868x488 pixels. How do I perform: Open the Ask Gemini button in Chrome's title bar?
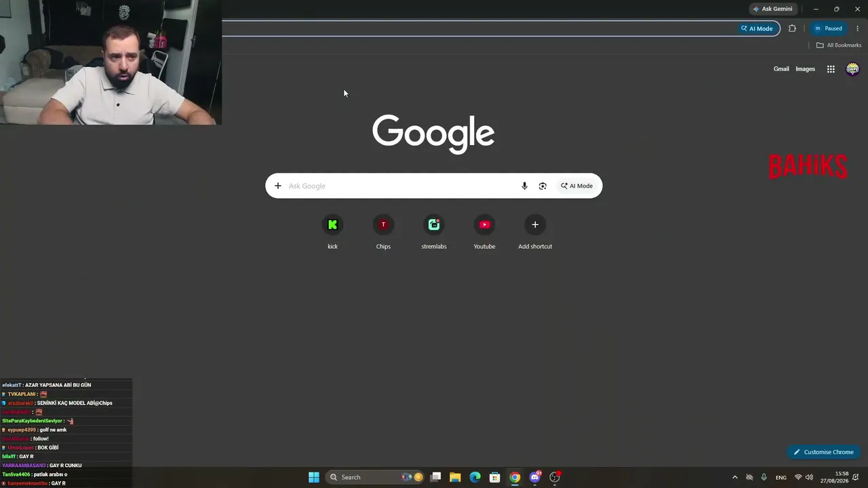point(772,9)
